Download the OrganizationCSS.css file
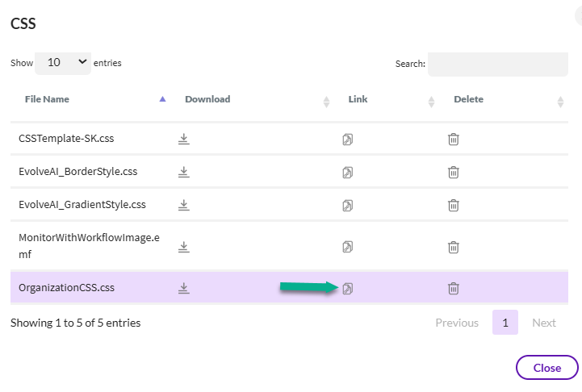Screen dimensions: 582x392 click(184, 288)
